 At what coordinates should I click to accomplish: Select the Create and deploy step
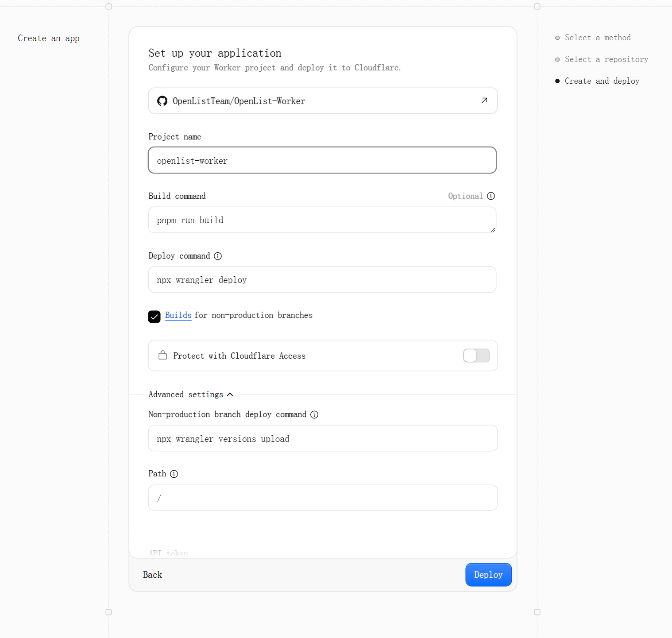pos(602,81)
